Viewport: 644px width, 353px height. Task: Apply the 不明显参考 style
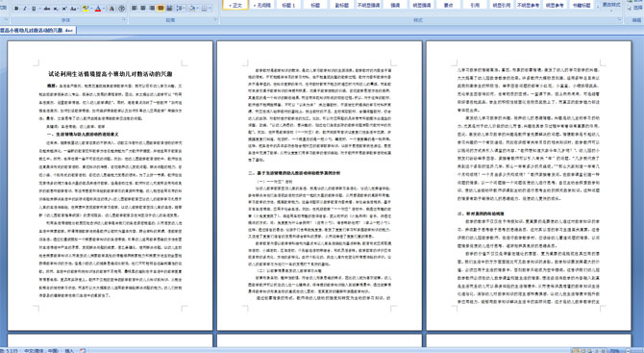coord(529,5)
